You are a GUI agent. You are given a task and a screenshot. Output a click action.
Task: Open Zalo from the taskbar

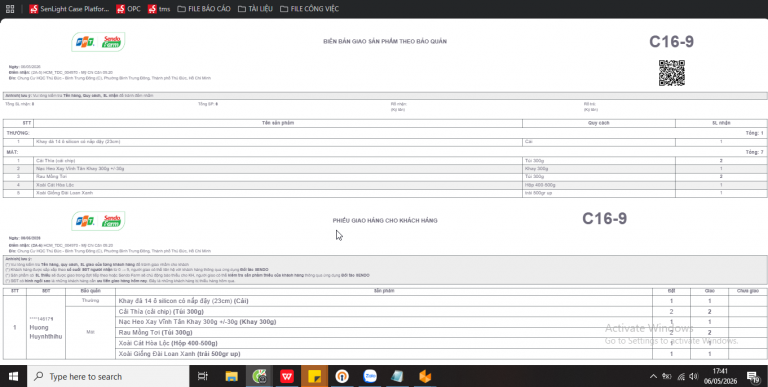[x=370, y=376]
